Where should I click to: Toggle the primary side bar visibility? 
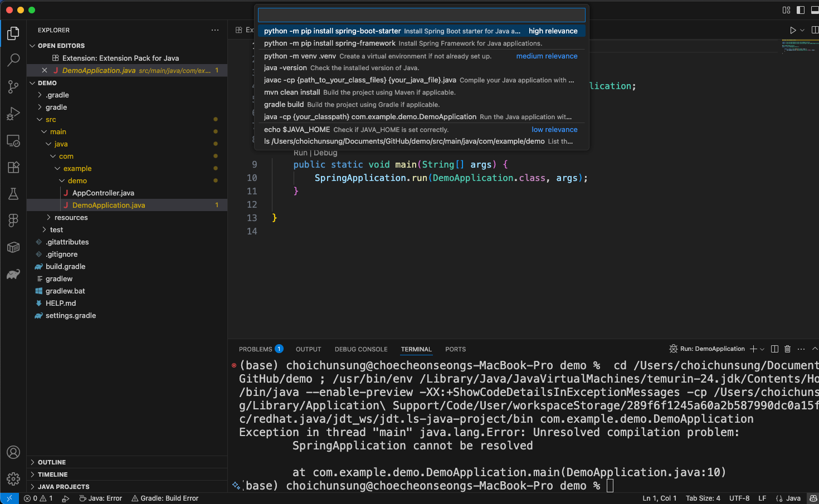801,10
